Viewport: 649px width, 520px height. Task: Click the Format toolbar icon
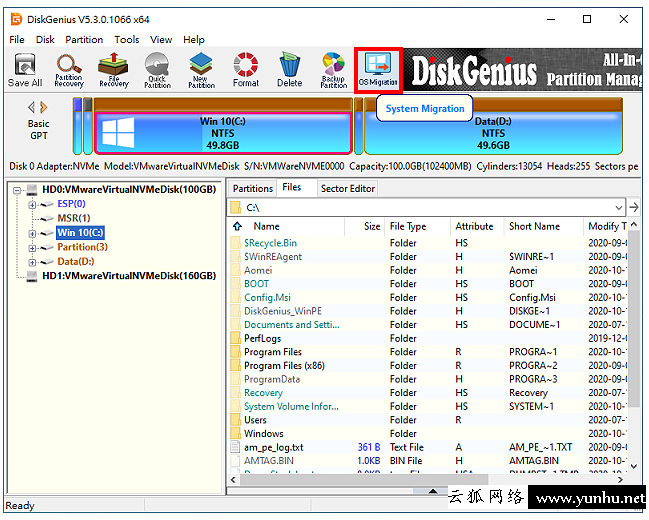245,70
